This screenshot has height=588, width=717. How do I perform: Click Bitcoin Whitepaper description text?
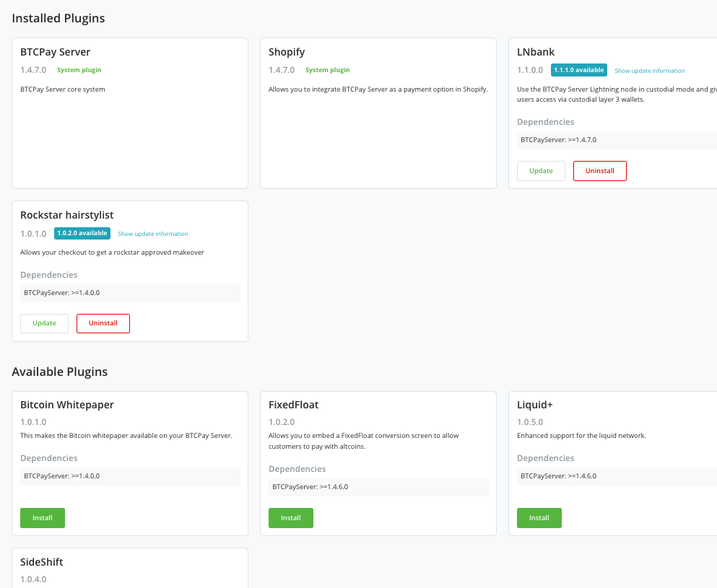pyautogui.click(x=126, y=436)
